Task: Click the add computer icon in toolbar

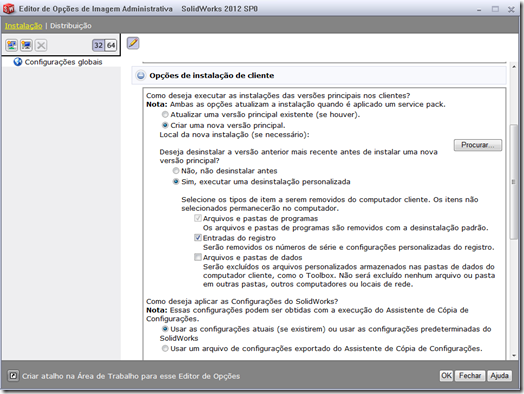Action: point(26,45)
